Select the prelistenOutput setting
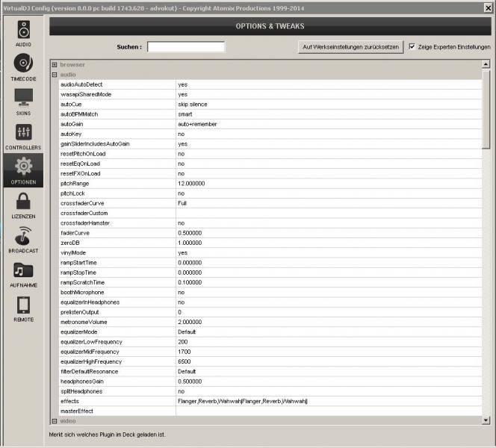Screen dimensions: 496x448 pos(270,312)
